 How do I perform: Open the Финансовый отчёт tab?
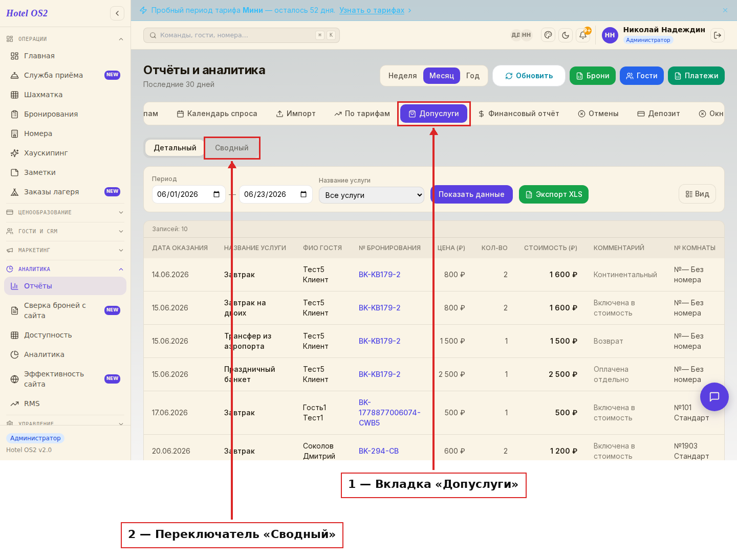pyautogui.click(x=518, y=114)
